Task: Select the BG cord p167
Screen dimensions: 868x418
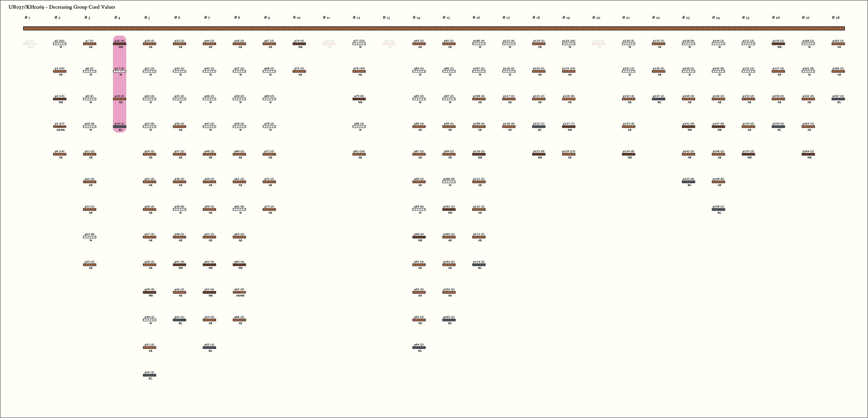Action: pos(838,99)
